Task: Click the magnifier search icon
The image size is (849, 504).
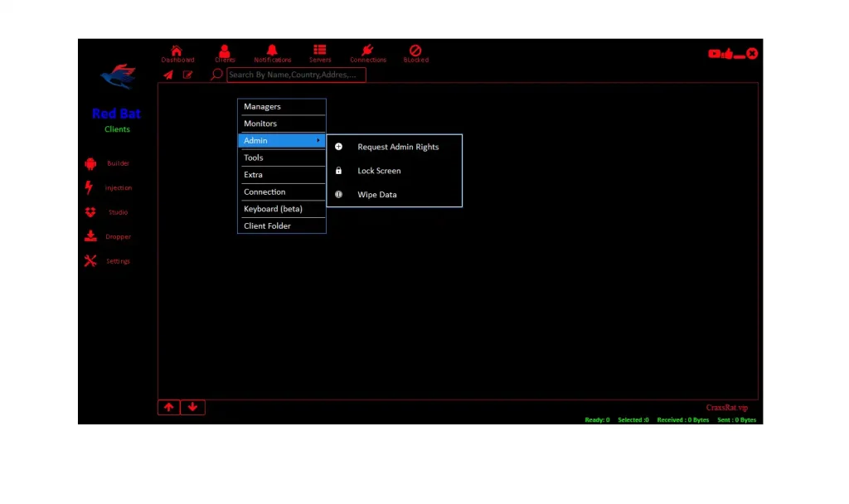Action: (x=216, y=75)
